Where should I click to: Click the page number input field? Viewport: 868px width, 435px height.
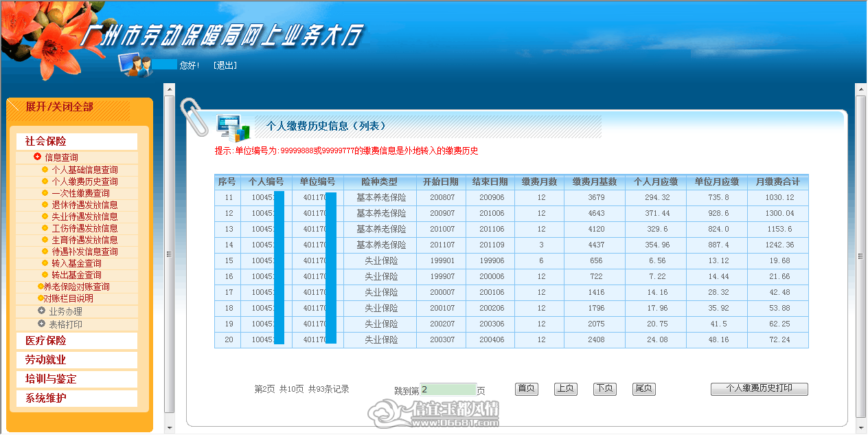[448, 390]
